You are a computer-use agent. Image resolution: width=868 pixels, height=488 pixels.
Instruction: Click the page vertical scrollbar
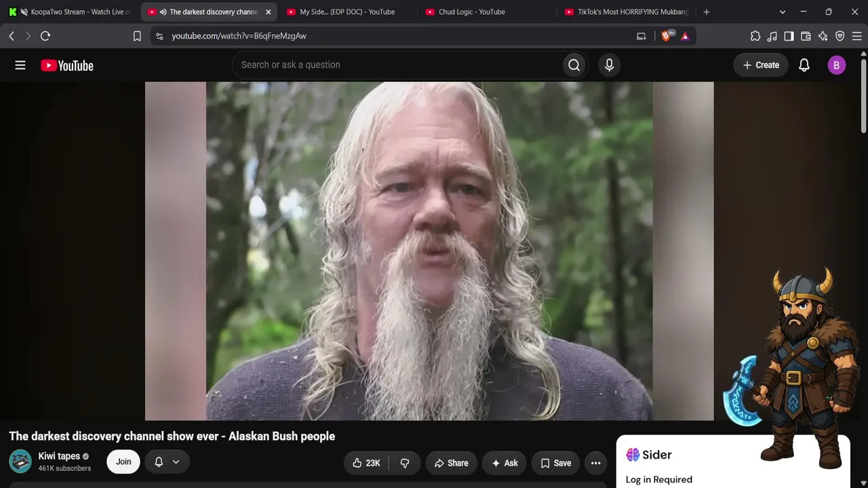coord(863,95)
